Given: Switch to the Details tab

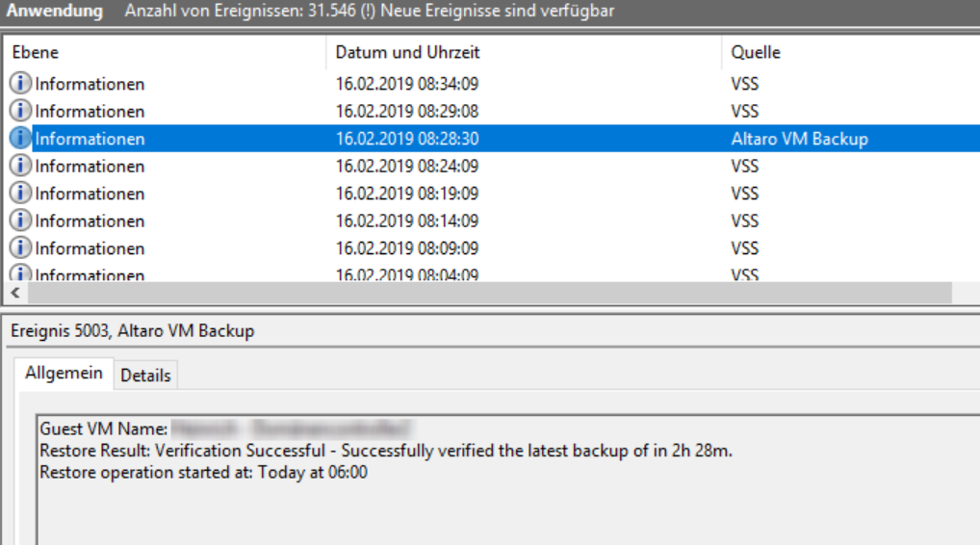Looking at the screenshot, I should tap(145, 376).
